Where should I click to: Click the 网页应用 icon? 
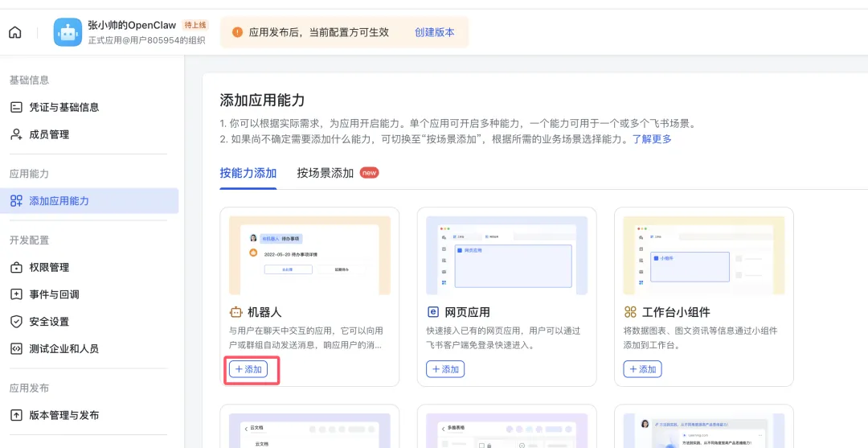coord(433,312)
